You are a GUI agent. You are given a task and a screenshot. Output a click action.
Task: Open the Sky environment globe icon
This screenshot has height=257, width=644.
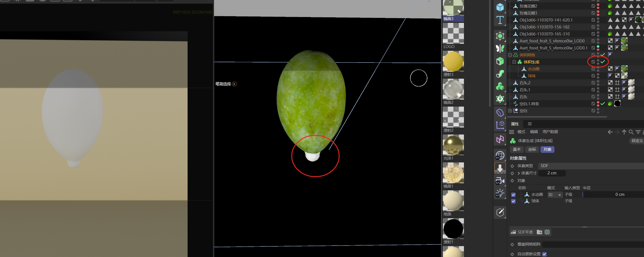(500, 155)
